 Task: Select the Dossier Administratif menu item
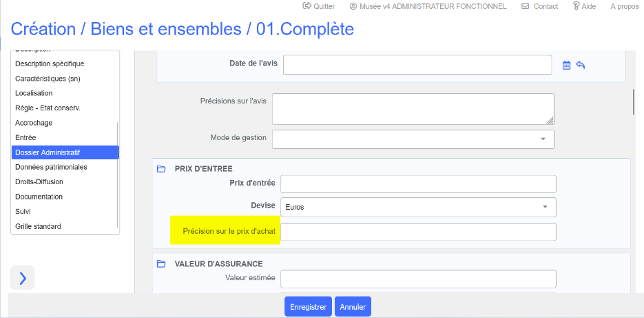(x=65, y=152)
